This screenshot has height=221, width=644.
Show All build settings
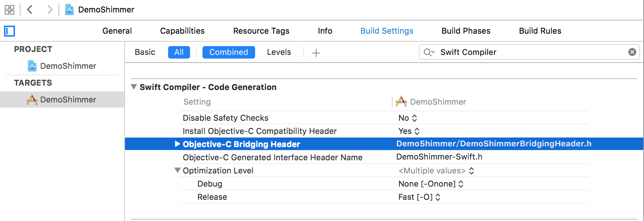(179, 52)
